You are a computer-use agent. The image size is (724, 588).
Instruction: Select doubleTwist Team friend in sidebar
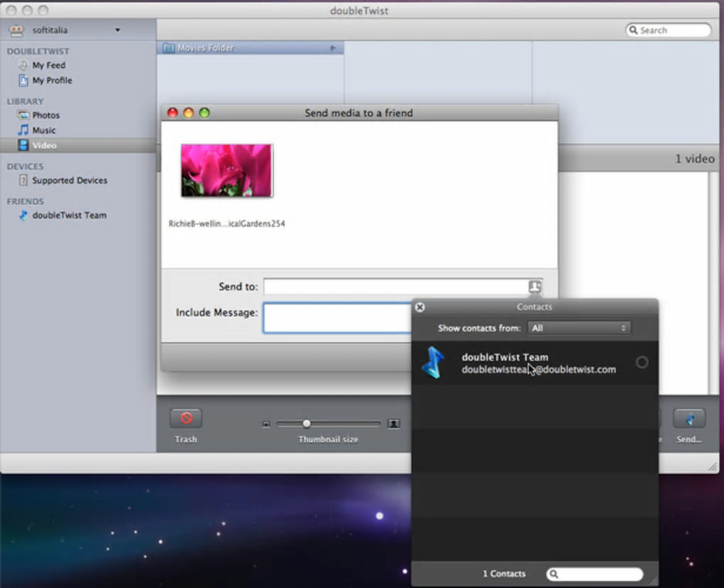tap(70, 215)
